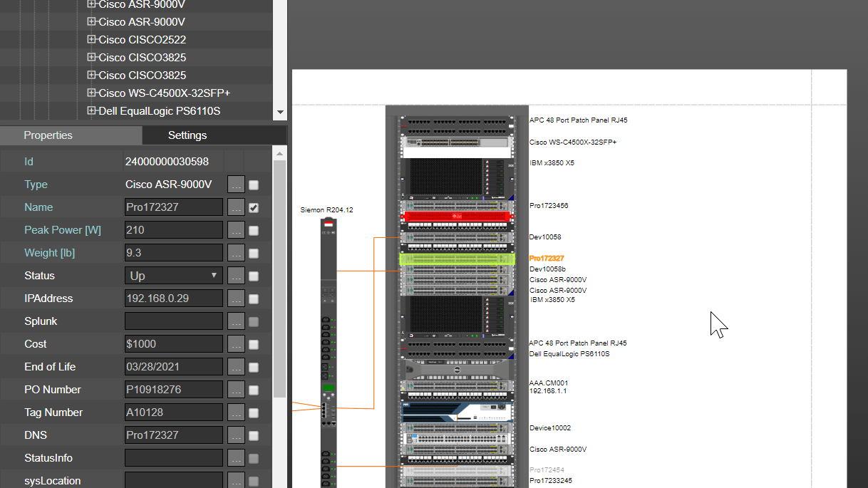Switch to the Properties tab
The width and height of the screenshot is (868, 488).
click(x=48, y=135)
